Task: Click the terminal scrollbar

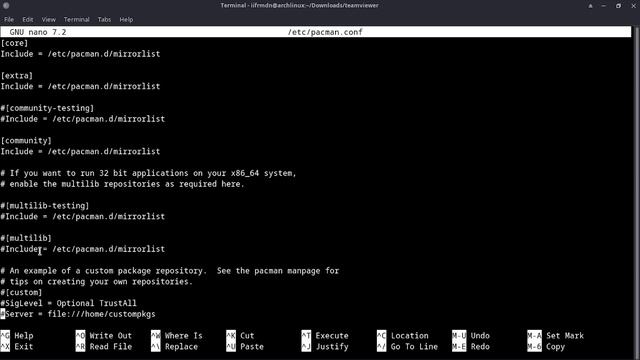Action: click(636, 193)
